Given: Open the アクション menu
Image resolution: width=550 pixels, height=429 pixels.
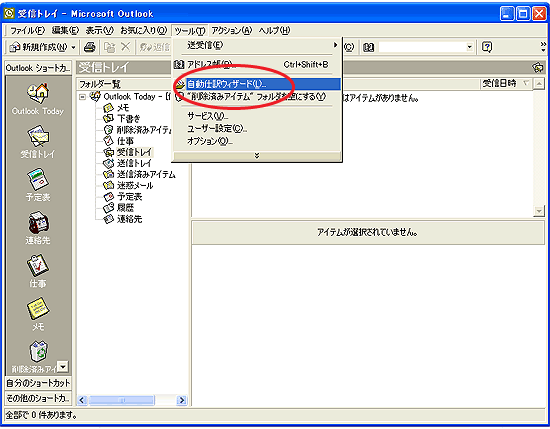Looking at the screenshot, I should coord(232,31).
